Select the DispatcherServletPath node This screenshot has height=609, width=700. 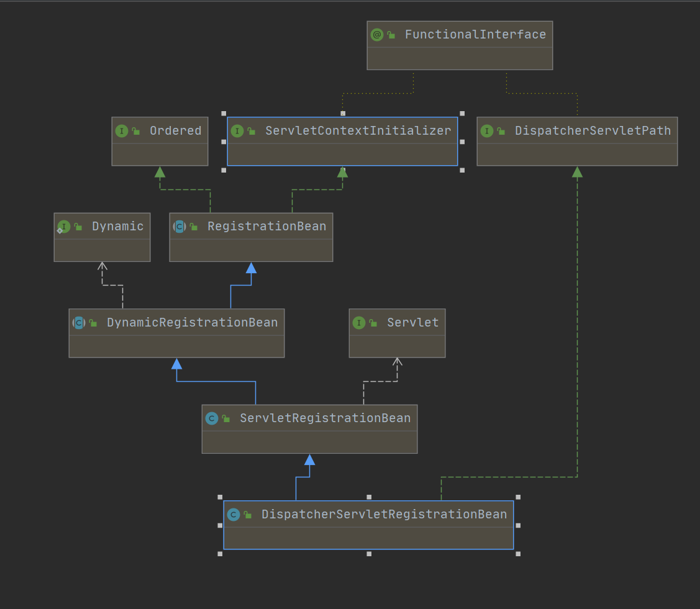pyautogui.click(x=577, y=141)
